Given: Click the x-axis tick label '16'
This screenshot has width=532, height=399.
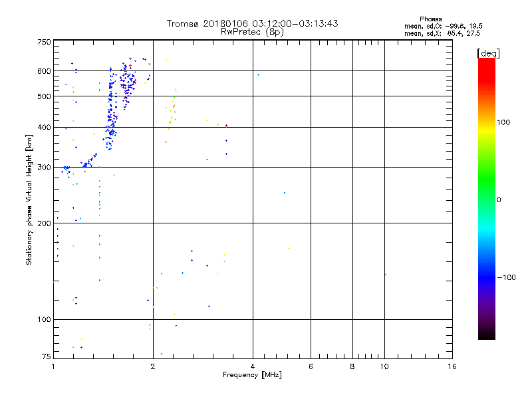Looking at the screenshot, I should 452,367.
